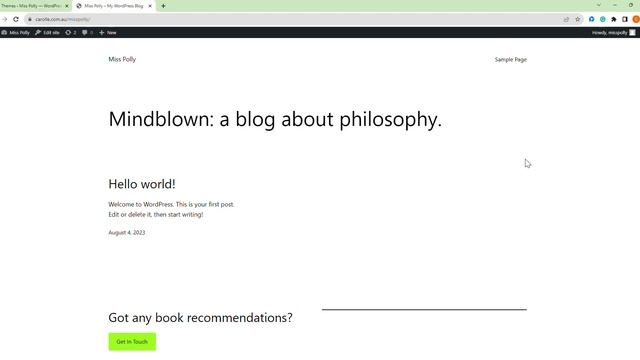Viewport: 640px width, 360px height.
Task: Close the Themes - Miss Polly tab
Action: [67, 6]
